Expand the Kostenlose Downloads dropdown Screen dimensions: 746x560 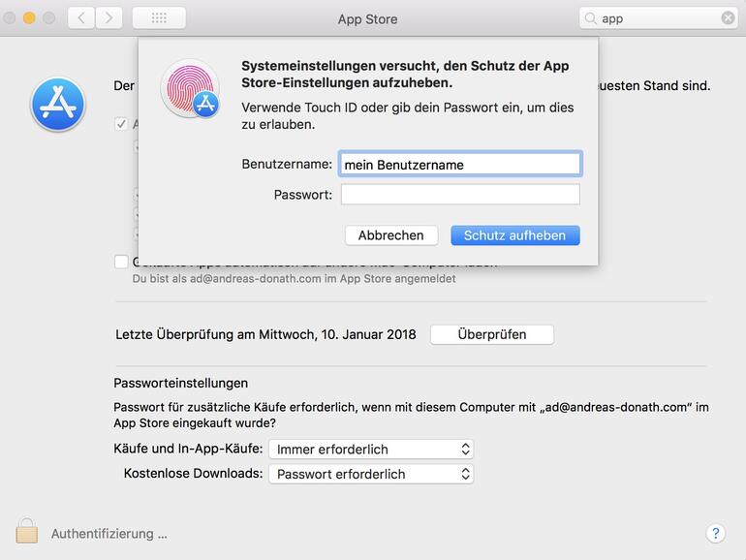pyautogui.click(x=371, y=474)
